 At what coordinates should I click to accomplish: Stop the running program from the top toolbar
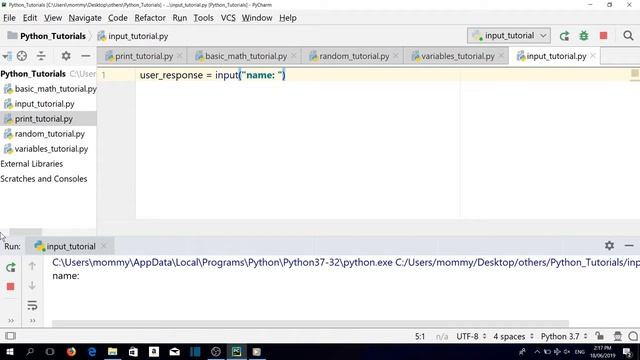tap(603, 36)
